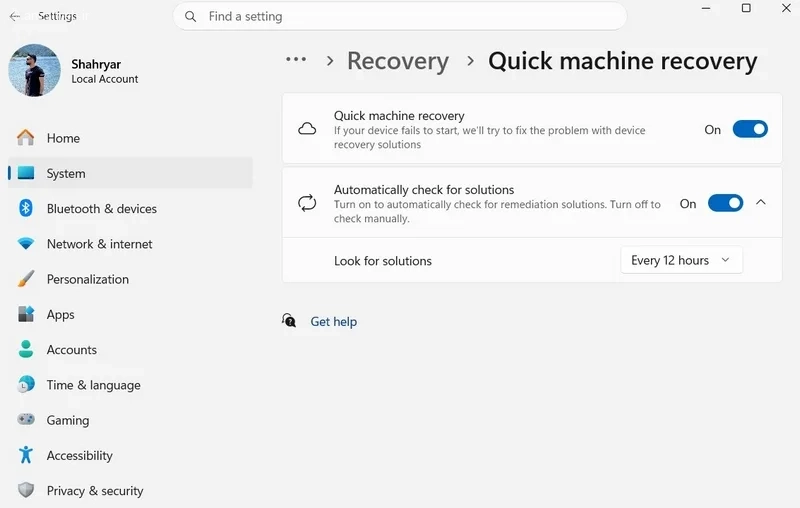Click the Look for solutions label
800x508 pixels.
383,261
